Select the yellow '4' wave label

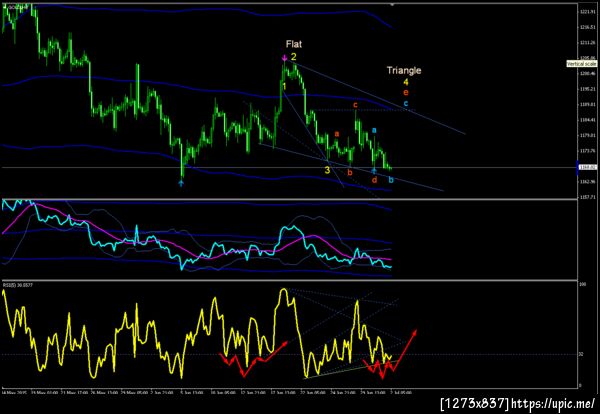pos(406,82)
